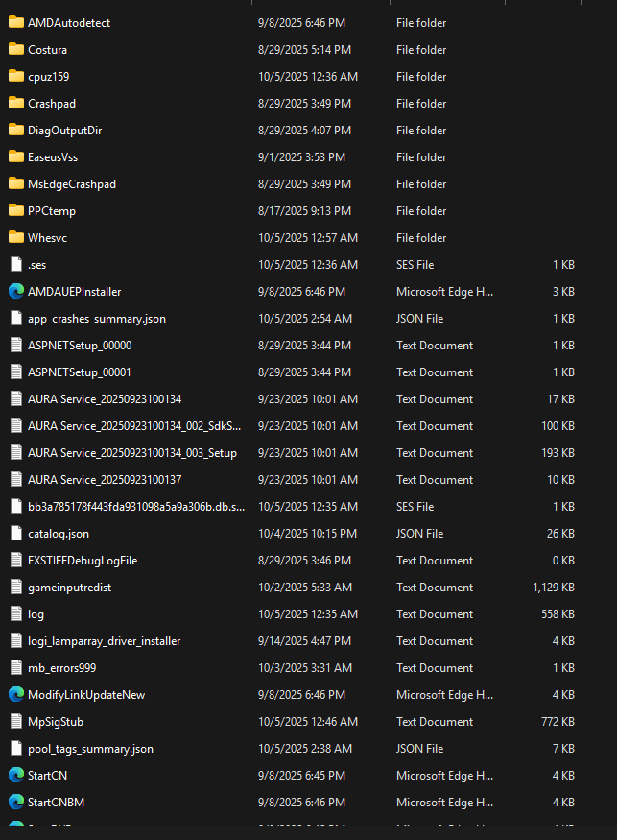
Task: Select AURA Service_20250923100134_002_SdkS... file name
Action: click(134, 426)
